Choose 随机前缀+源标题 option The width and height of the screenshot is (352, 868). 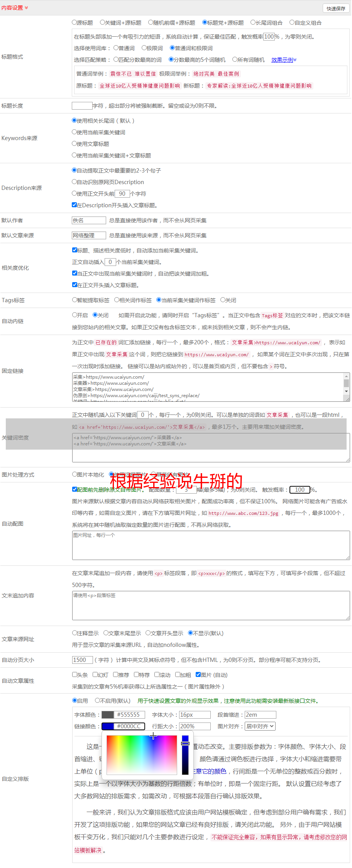click(151, 22)
